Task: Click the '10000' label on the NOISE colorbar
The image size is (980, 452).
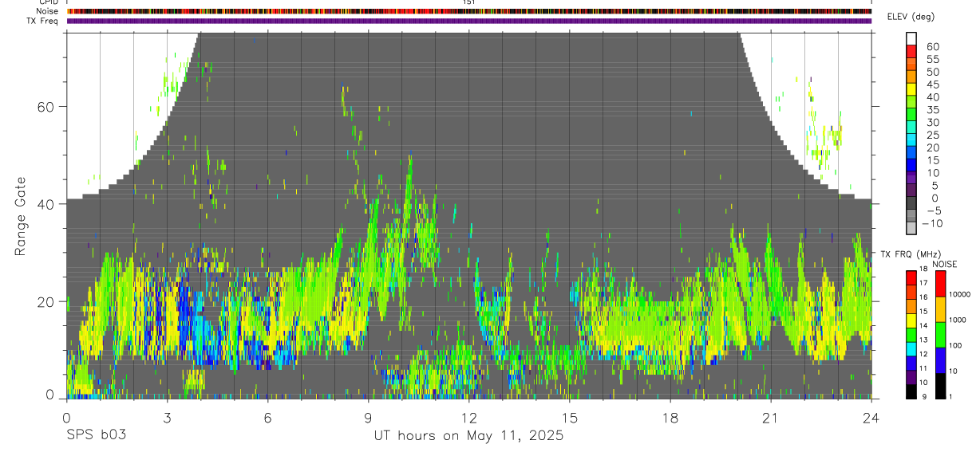Action: pos(962,294)
